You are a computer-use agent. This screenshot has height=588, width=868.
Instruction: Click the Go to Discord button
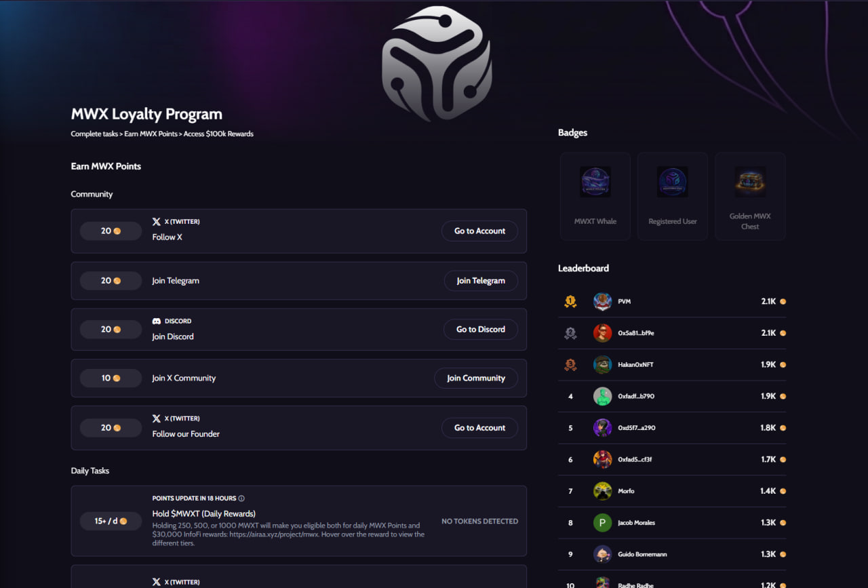point(481,330)
